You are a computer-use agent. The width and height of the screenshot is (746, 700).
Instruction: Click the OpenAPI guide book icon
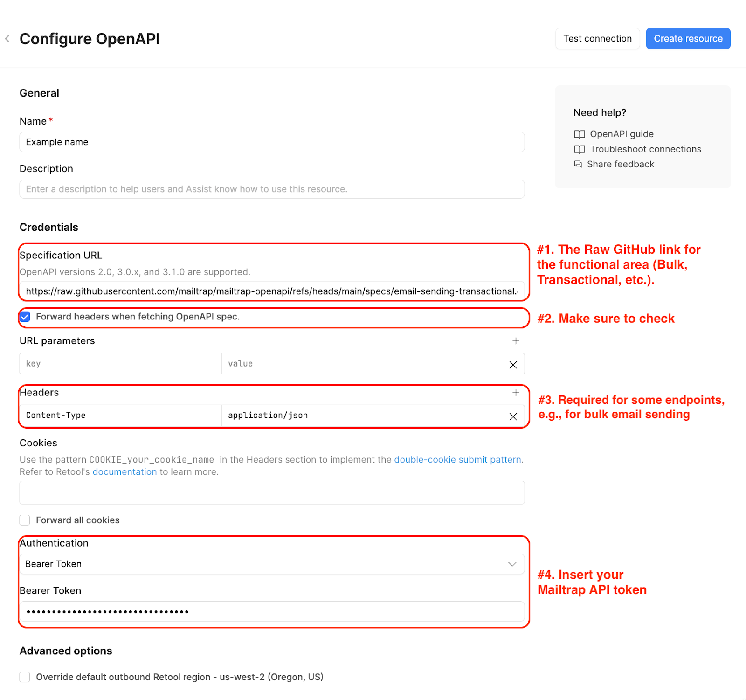(579, 134)
